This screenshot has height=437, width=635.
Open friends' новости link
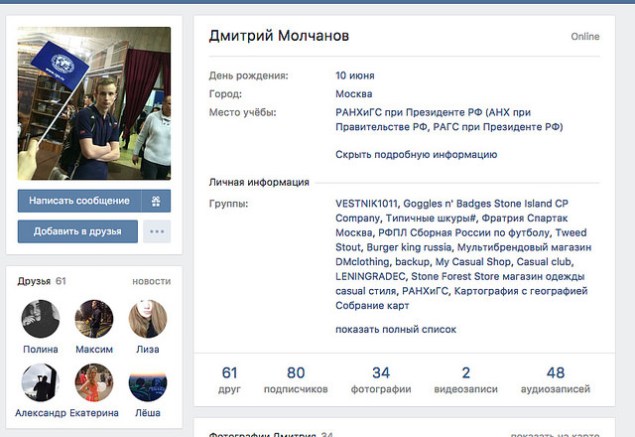pyautogui.click(x=151, y=281)
